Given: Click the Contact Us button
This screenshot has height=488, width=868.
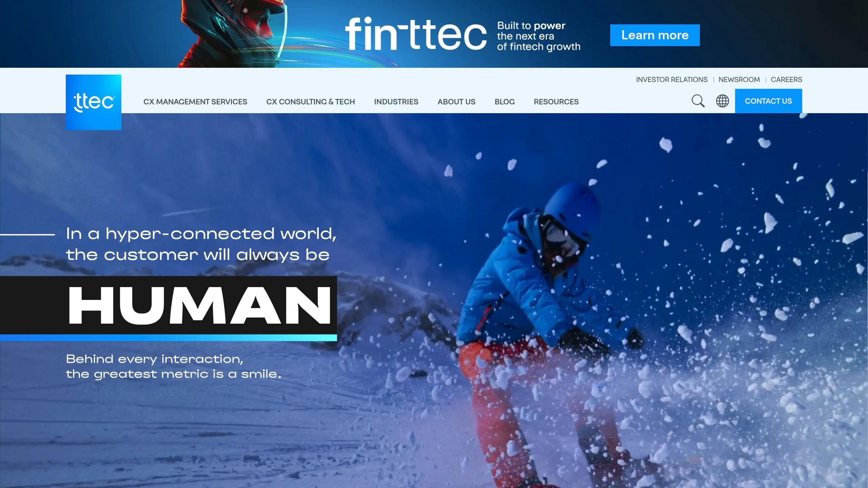Looking at the screenshot, I should [x=768, y=101].
